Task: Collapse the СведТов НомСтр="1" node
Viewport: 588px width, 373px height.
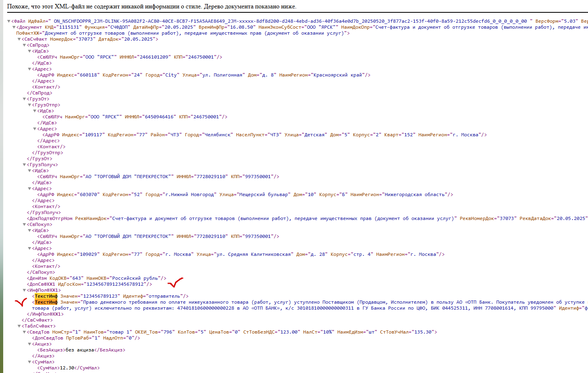Action: (x=24, y=332)
